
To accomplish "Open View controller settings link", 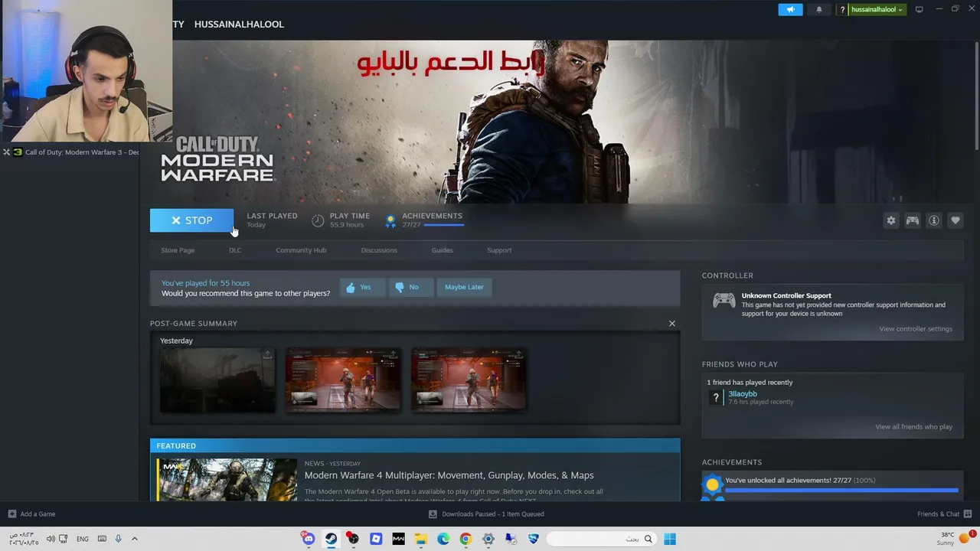I will point(916,329).
